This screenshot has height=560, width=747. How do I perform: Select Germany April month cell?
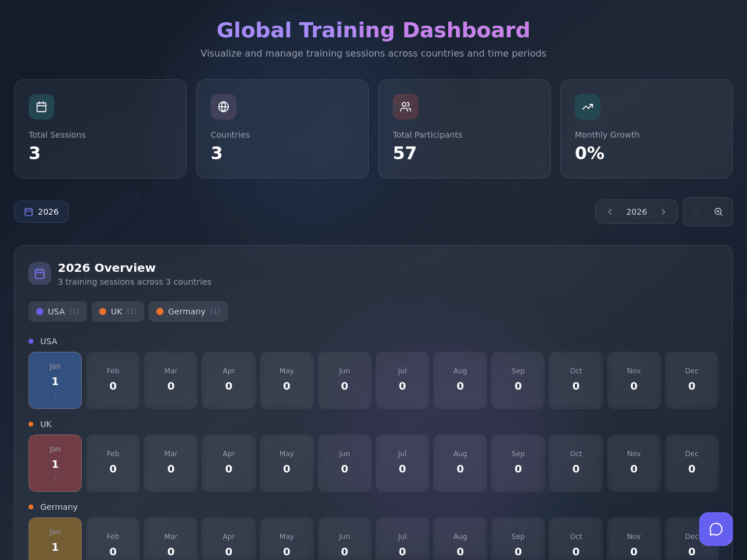tap(229, 539)
